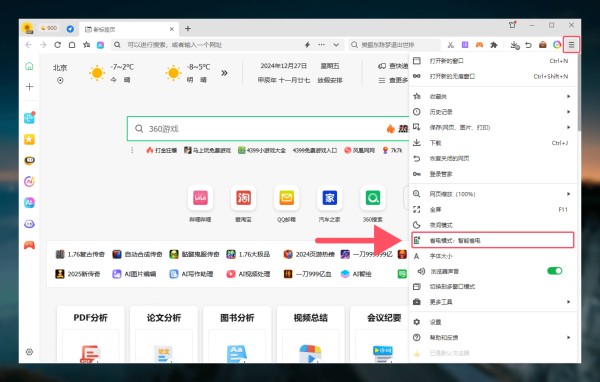
Task: Click the AI图片编辑 link
Action: [x=134, y=274]
